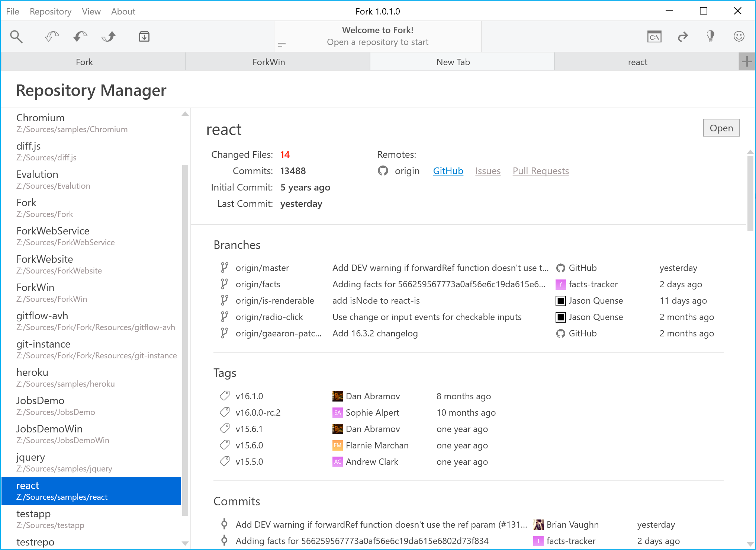Click the branch icon of origin/master
Viewport: 756px width, 550px height.
point(224,268)
